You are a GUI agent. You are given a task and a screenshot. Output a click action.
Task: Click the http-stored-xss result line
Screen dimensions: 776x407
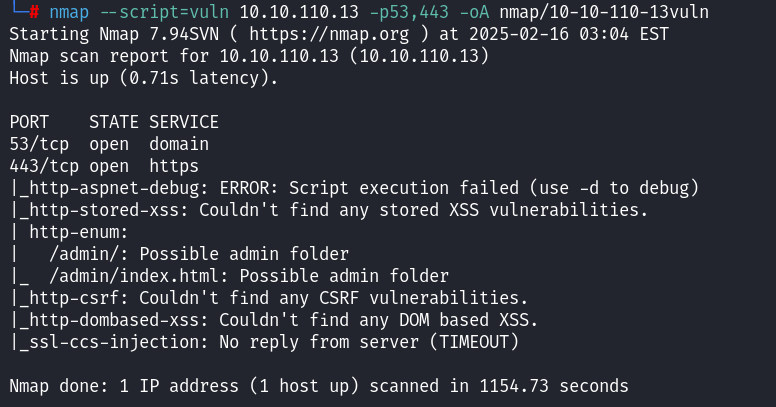tap(330, 209)
